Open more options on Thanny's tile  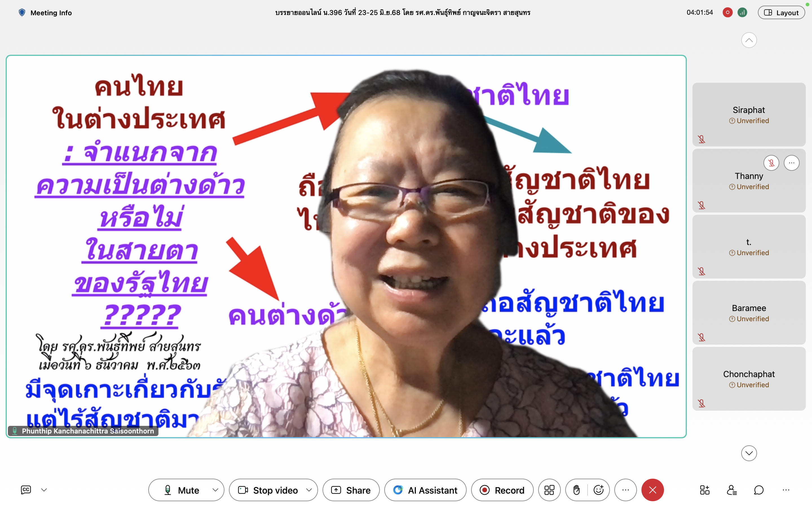(x=791, y=163)
